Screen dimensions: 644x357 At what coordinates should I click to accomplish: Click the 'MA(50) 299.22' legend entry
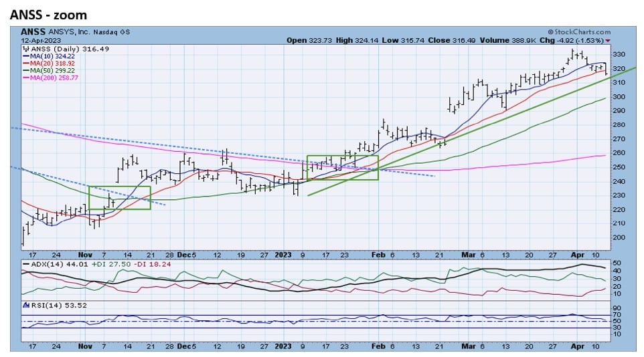(52, 71)
